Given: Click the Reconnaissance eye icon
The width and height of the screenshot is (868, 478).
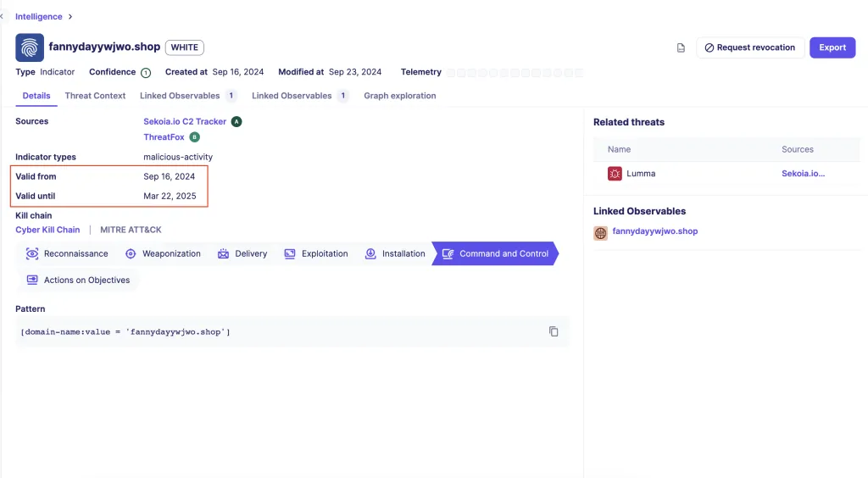Looking at the screenshot, I should pos(32,253).
